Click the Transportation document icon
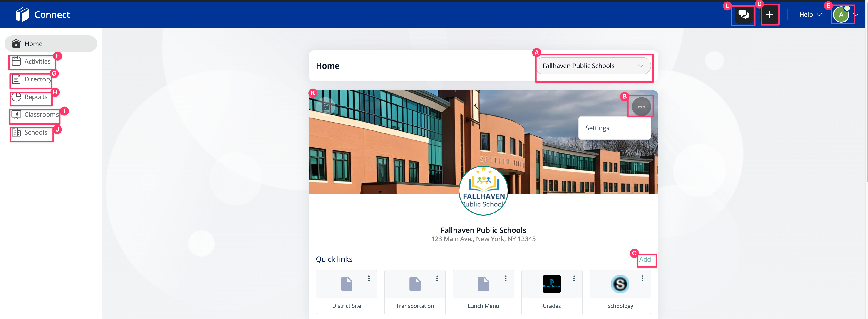The height and width of the screenshot is (319, 868). click(415, 284)
